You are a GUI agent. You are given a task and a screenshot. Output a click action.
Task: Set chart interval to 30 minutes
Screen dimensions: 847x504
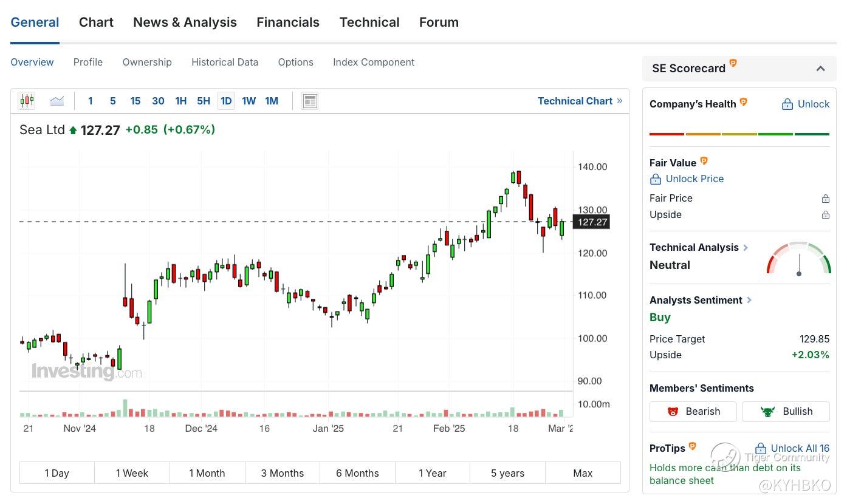click(158, 101)
